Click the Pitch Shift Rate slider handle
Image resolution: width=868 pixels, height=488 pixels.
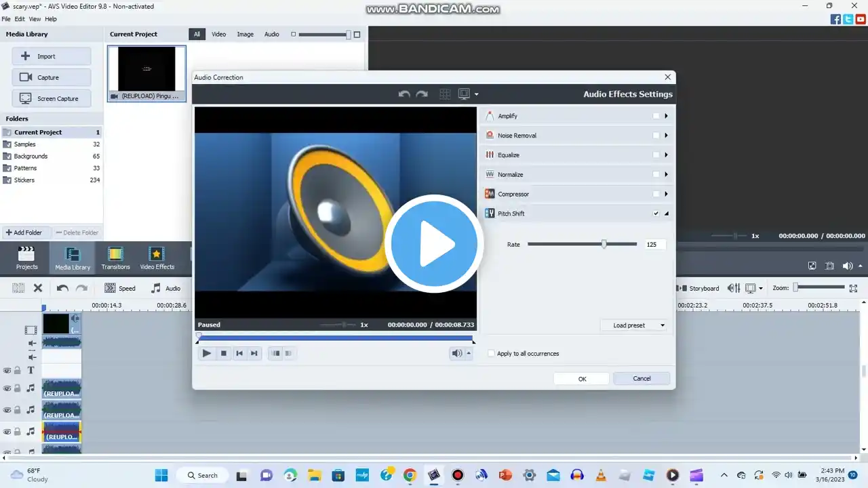click(604, 244)
